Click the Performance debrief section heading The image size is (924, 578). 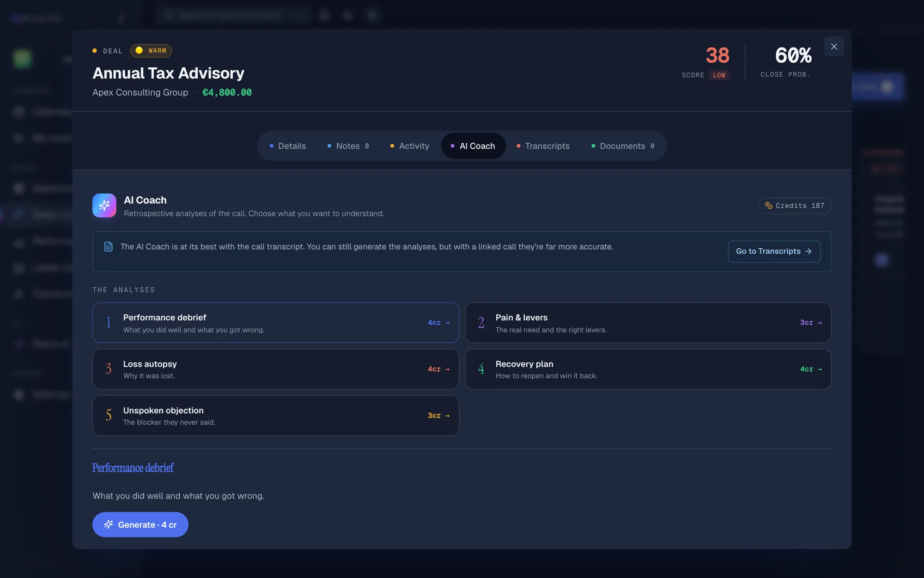click(x=133, y=468)
